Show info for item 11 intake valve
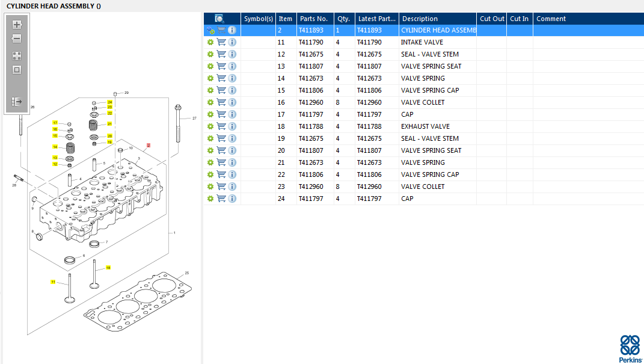Image resolution: width=644 pixels, height=364 pixels. [x=232, y=42]
